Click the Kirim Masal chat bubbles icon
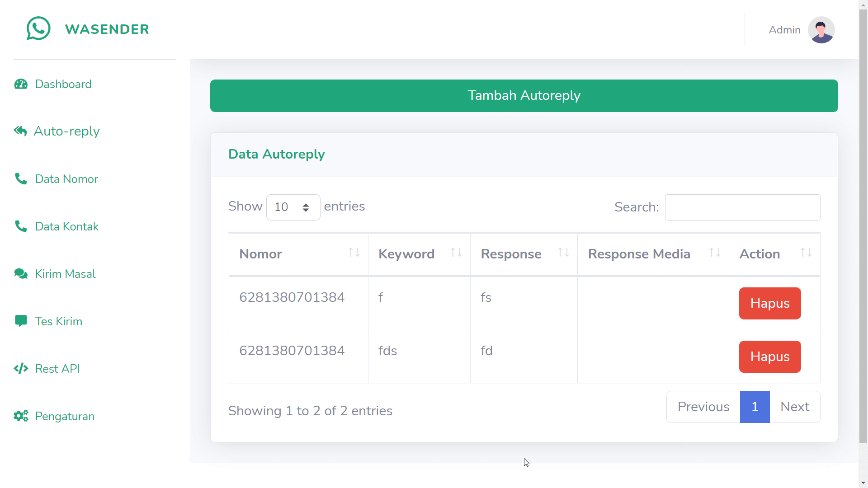This screenshot has width=868, height=488. 21,274
